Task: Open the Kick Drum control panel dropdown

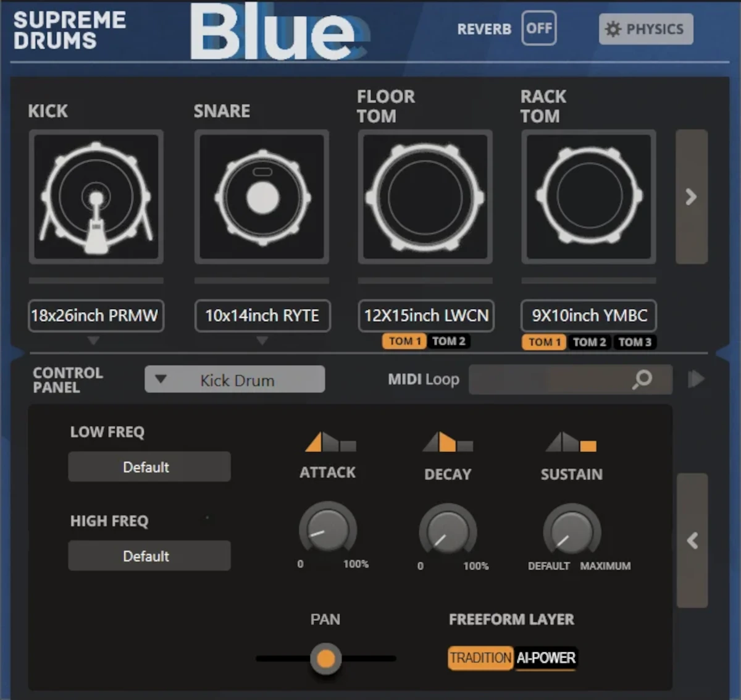Action: pyautogui.click(x=235, y=379)
